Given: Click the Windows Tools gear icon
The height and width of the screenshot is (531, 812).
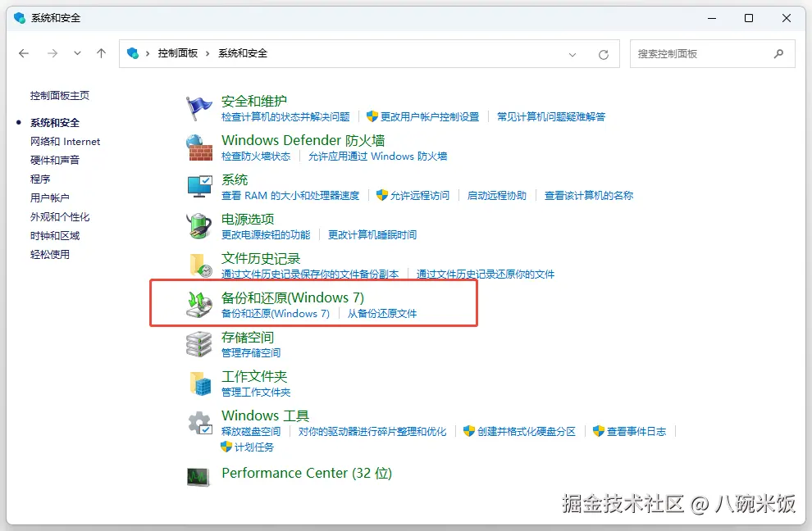Looking at the screenshot, I should click(x=200, y=423).
